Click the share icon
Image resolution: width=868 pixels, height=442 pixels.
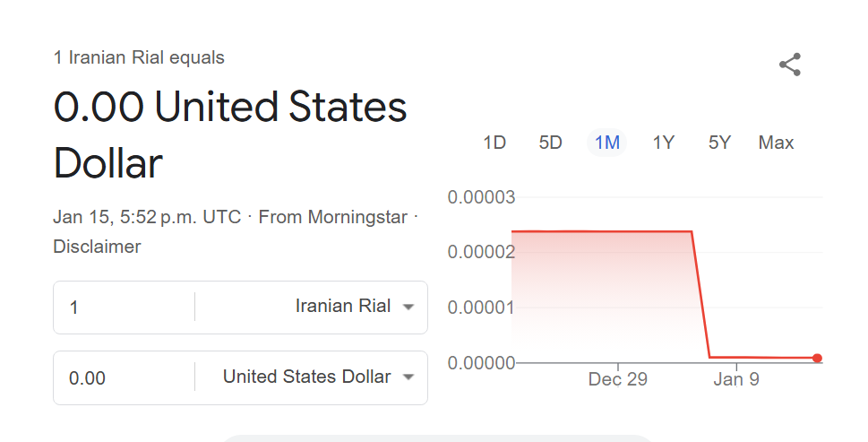(x=789, y=65)
